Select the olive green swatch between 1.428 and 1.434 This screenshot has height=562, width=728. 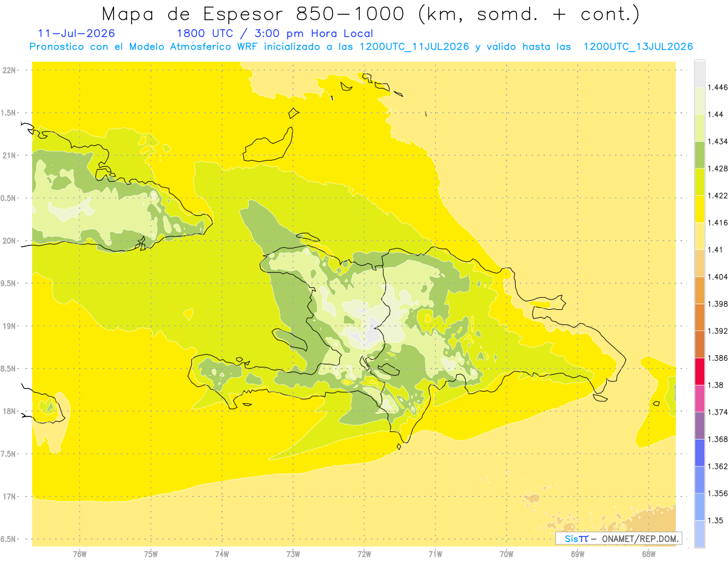coord(699,155)
